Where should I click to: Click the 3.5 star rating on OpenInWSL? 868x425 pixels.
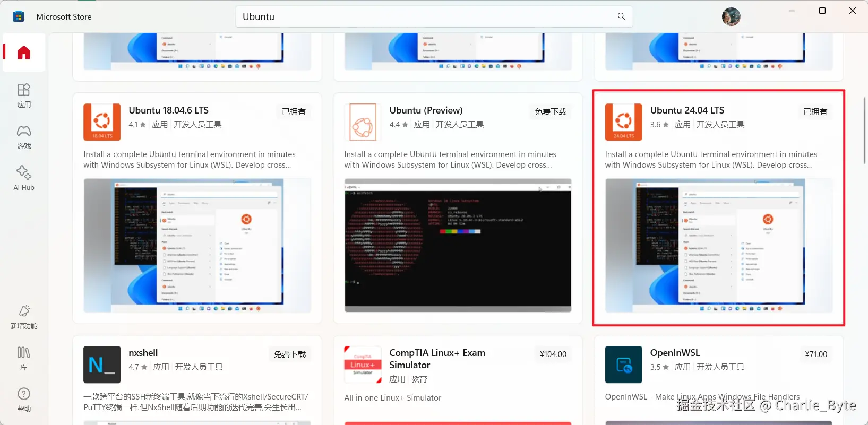click(659, 367)
